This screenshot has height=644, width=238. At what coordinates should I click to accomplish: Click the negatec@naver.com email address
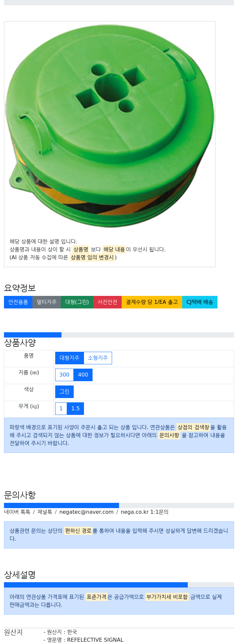pos(87,512)
